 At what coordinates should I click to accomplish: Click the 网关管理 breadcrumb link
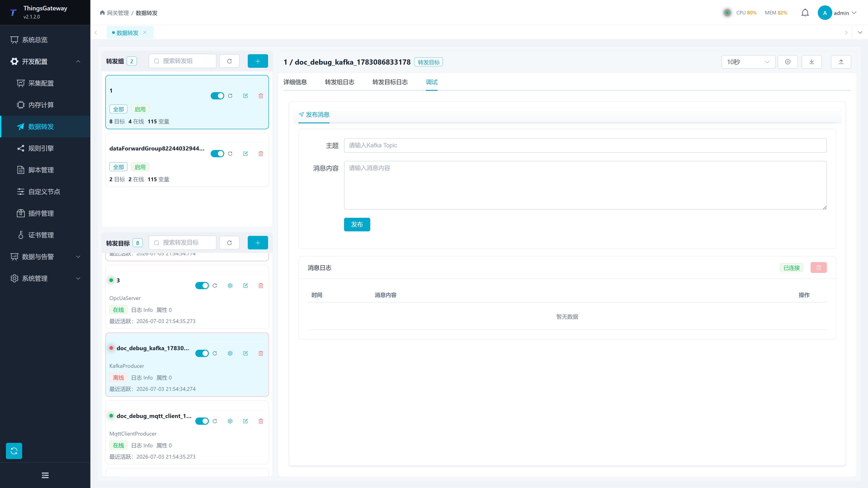click(118, 13)
